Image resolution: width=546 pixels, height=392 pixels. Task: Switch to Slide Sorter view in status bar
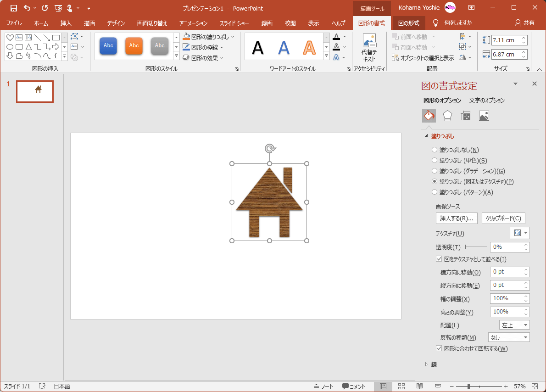(x=401, y=386)
